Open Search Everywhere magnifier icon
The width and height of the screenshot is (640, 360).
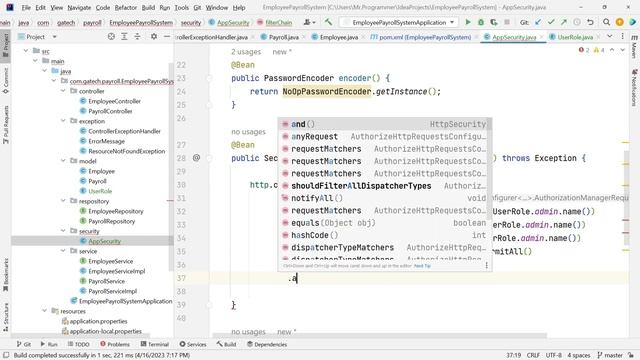(607, 22)
